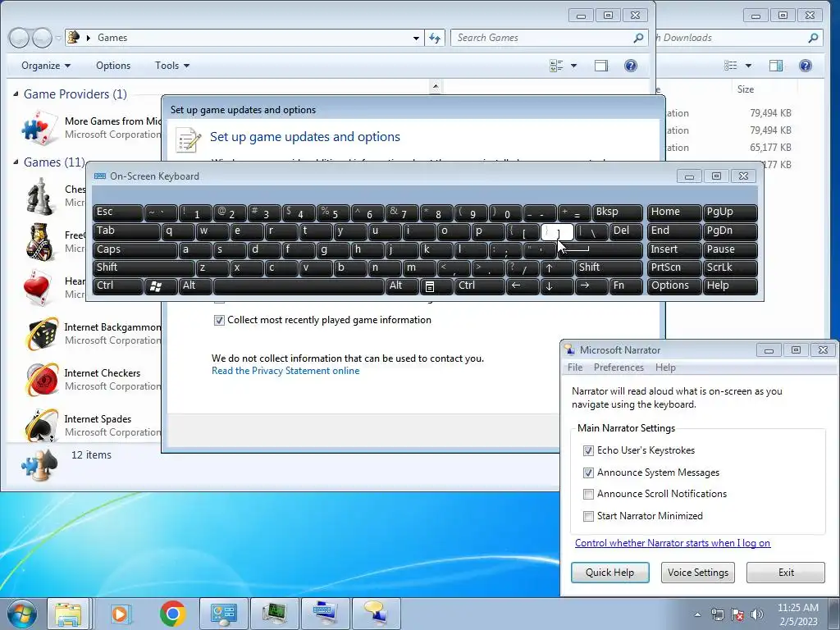The image size is (840, 630).
Task: Select the Chess game icon
Action: (x=39, y=197)
